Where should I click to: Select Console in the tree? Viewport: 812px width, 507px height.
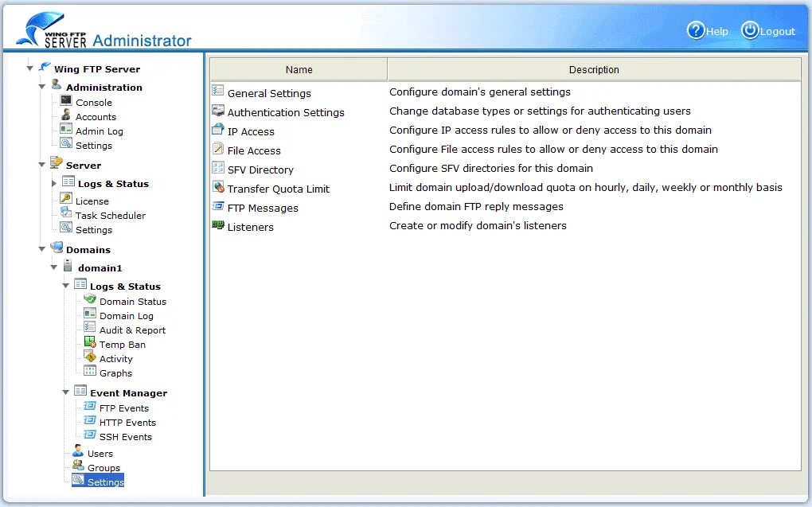(x=94, y=103)
